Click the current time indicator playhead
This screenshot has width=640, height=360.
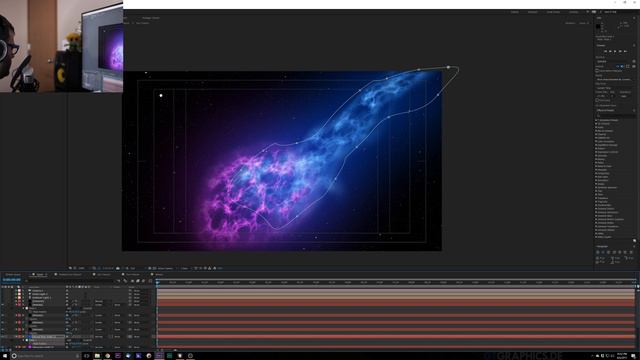(x=158, y=282)
